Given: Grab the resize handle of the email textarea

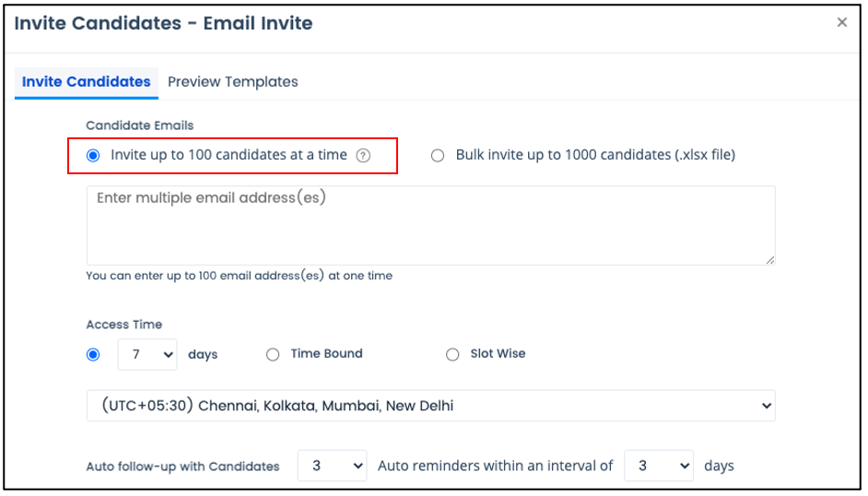Looking at the screenshot, I should click(770, 260).
